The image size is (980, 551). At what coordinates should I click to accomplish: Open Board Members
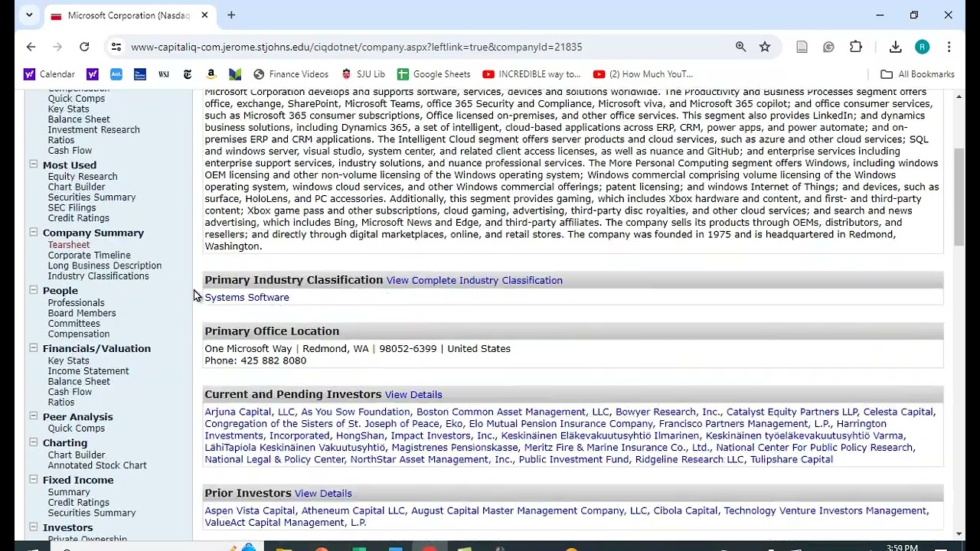82,313
